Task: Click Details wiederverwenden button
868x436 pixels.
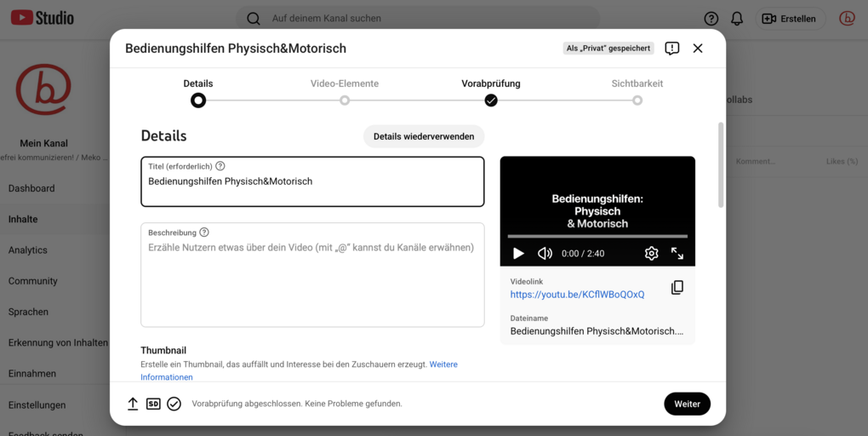Action: point(424,136)
